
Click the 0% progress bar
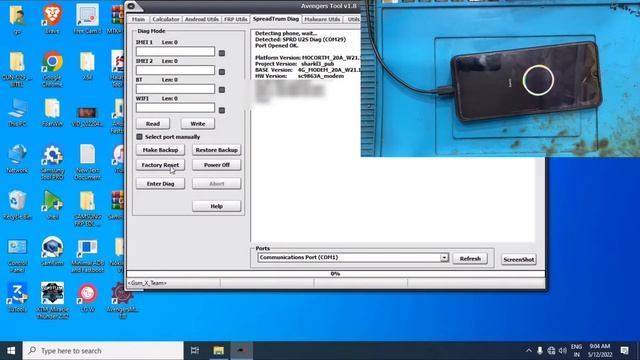[x=336, y=274]
